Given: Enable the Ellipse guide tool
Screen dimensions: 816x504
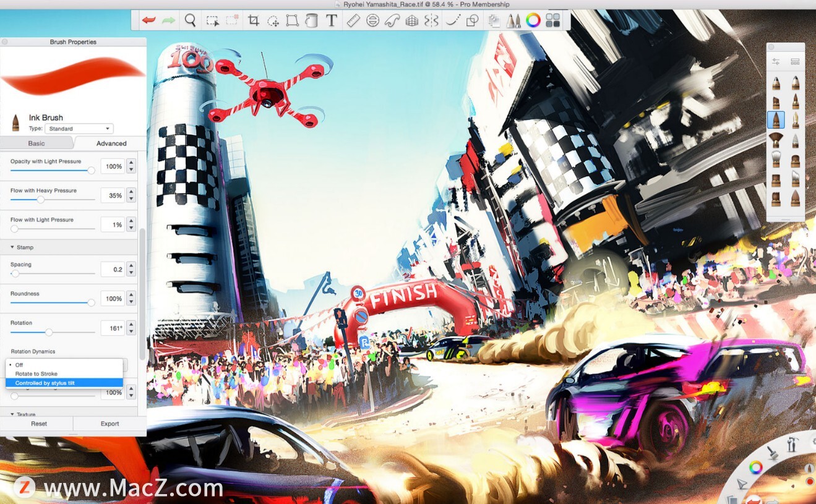Looking at the screenshot, I should coord(372,20).
